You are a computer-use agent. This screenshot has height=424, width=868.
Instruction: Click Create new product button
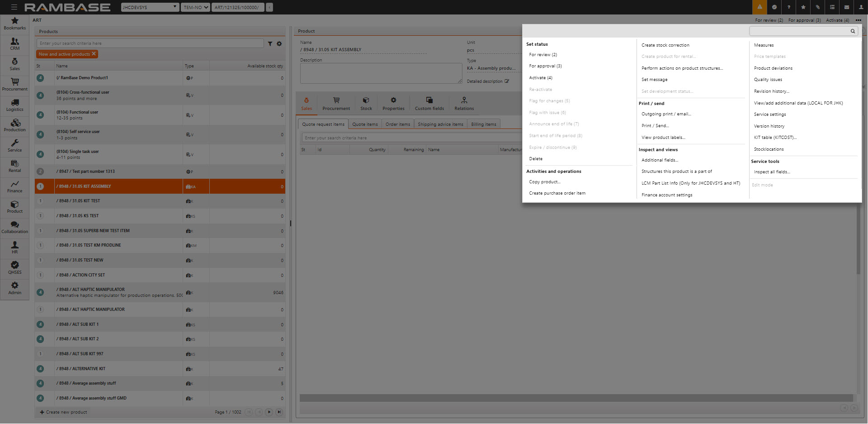(x=63, y=412)
